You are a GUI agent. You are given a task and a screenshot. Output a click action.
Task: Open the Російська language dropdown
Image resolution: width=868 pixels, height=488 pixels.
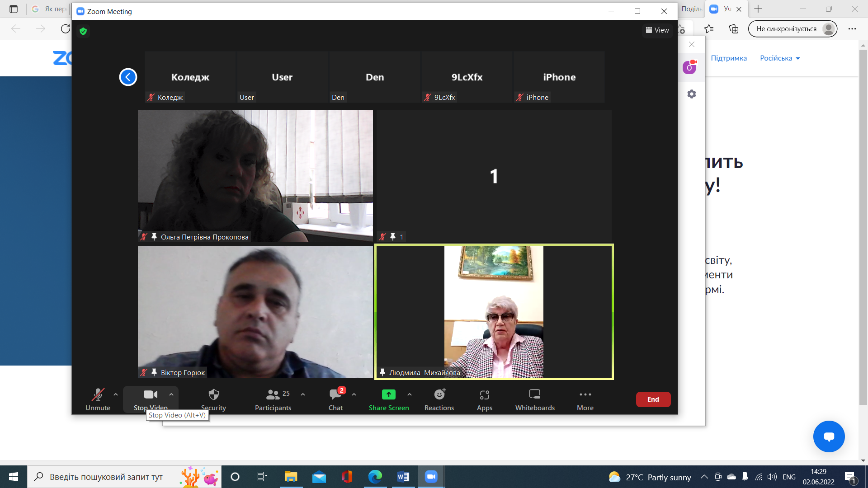780,58
